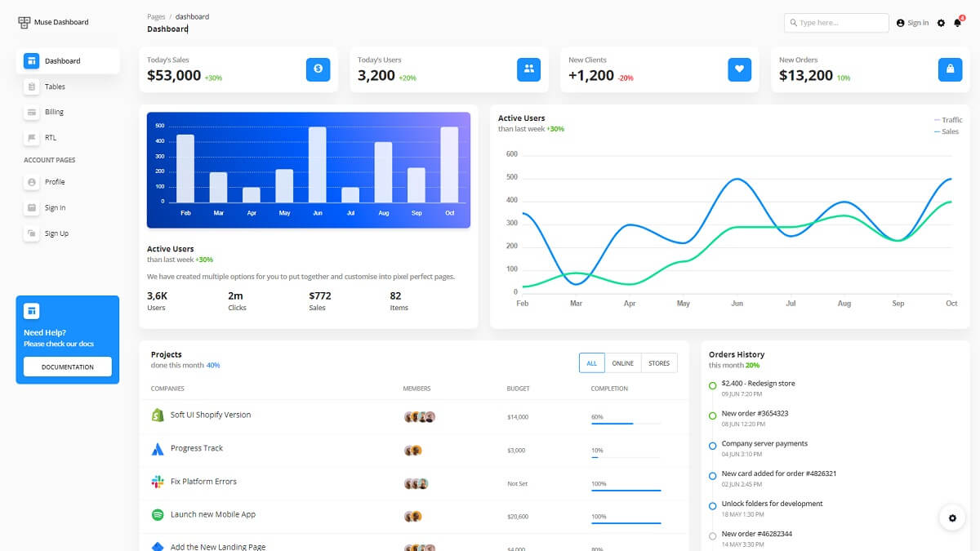This screenshot has width=980, height=551.
Task: Click the floating gear button at bottom right
Action: pos(952,518)
